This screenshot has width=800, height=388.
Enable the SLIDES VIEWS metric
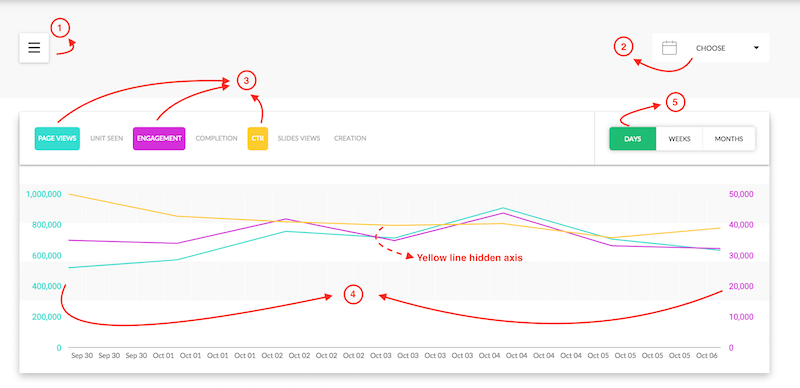tap(299, 138)
